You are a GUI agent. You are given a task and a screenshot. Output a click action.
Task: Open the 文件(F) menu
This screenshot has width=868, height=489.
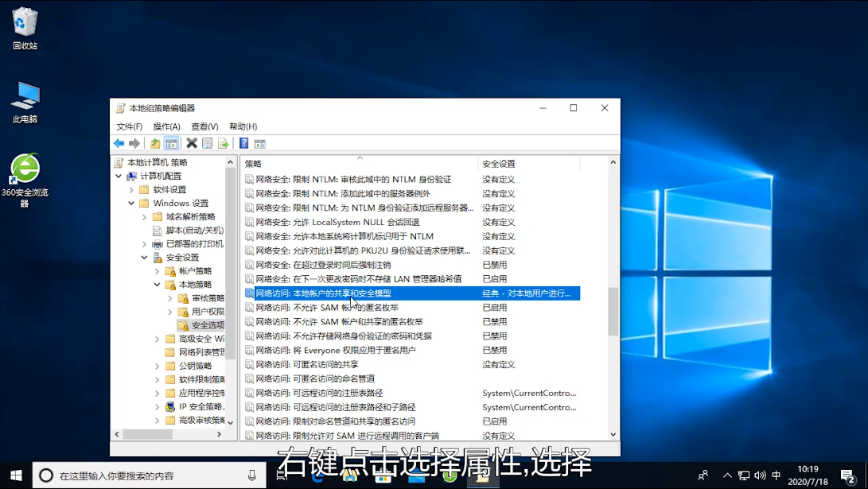pyautogui.click(x=129, y=126)
